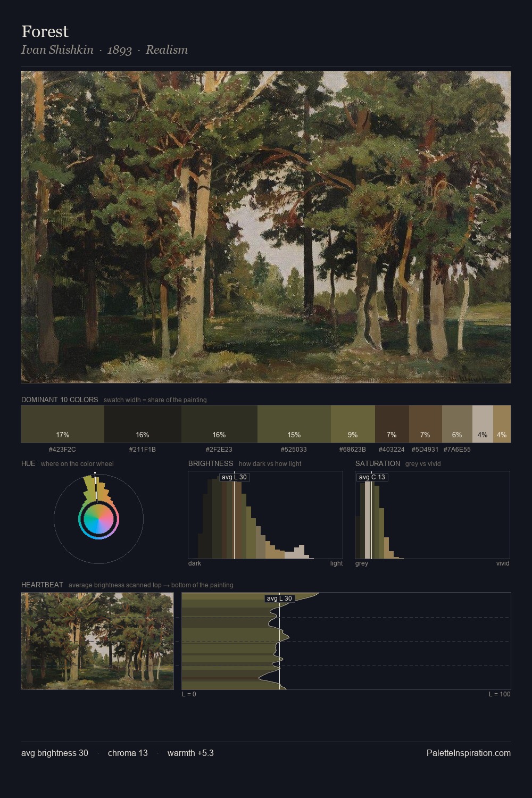This screenshot has width=532, height=798.
Task: Click the hex code "#5D4931"
Action: tap(425, 450)
